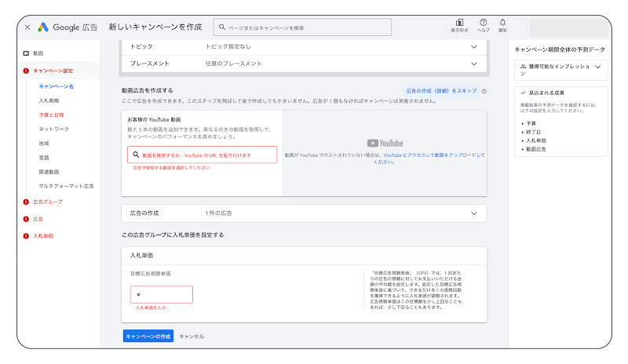
Task: Expand the プレースメント row
Action: coord(474,64)
